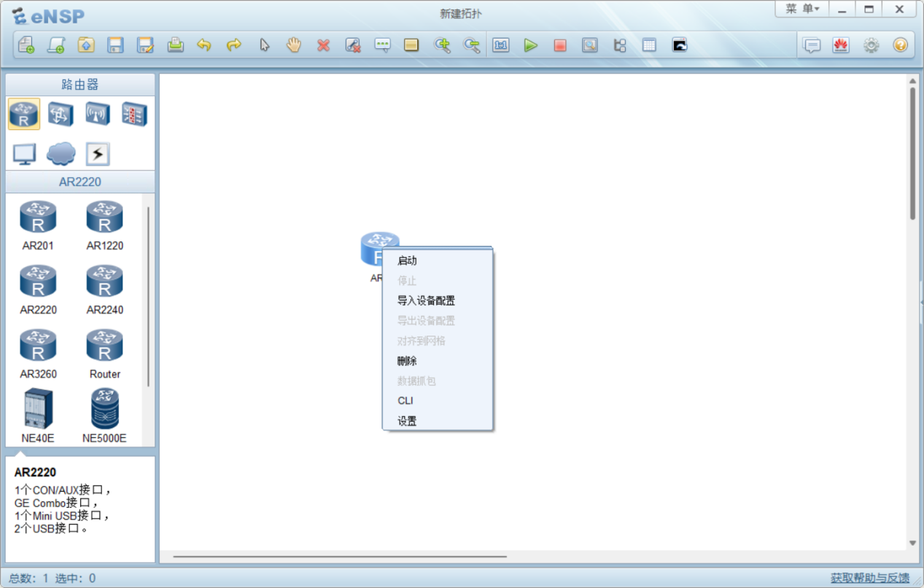The image size is (924, 588).
Task: Choose the AR201 router model
Action: [38, 226]
